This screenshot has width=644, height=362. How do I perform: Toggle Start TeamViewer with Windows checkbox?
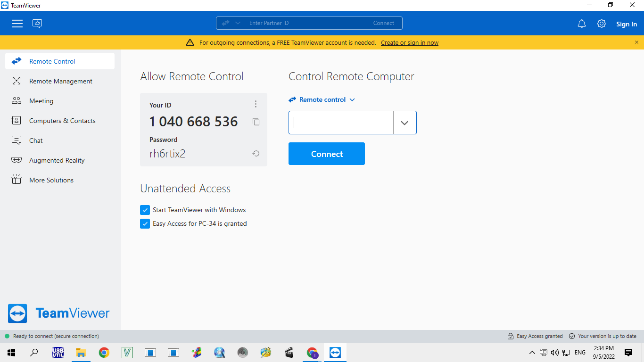click(145, 210)
